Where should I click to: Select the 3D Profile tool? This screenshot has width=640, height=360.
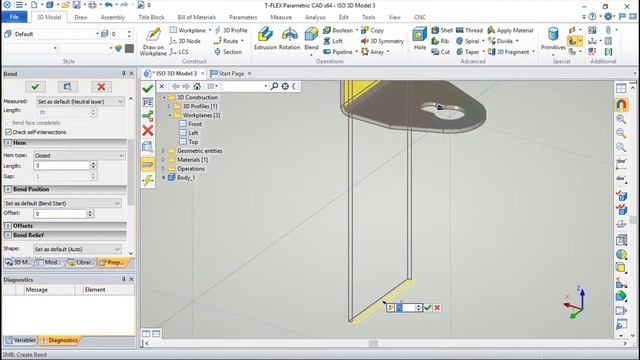pyautogui.click(x=231, y=30)
